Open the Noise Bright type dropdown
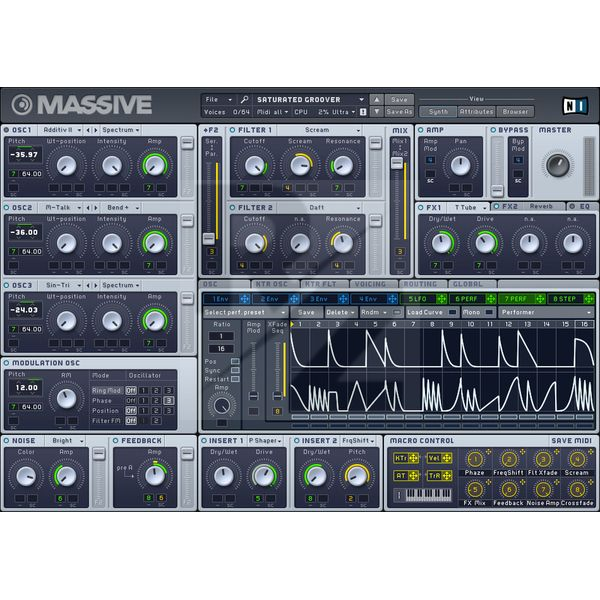This screenshot has width=600, height=600. 65,441
